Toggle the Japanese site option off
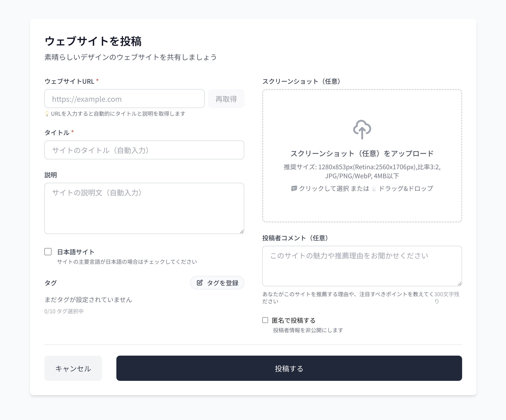This screenshot has width=506, height=420. tap(48, 252)
